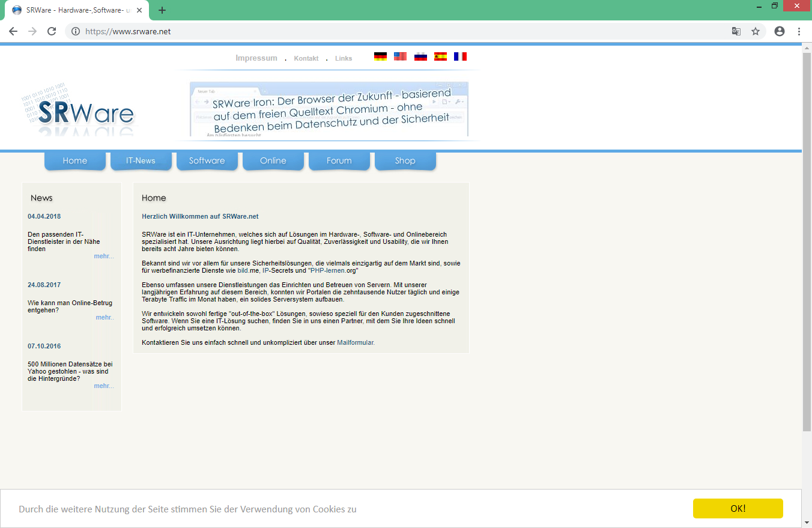The image size is (812, 528).
Task: Click the scrollbar up arrow
Action: pyautogui.click(x=807, y=47)
